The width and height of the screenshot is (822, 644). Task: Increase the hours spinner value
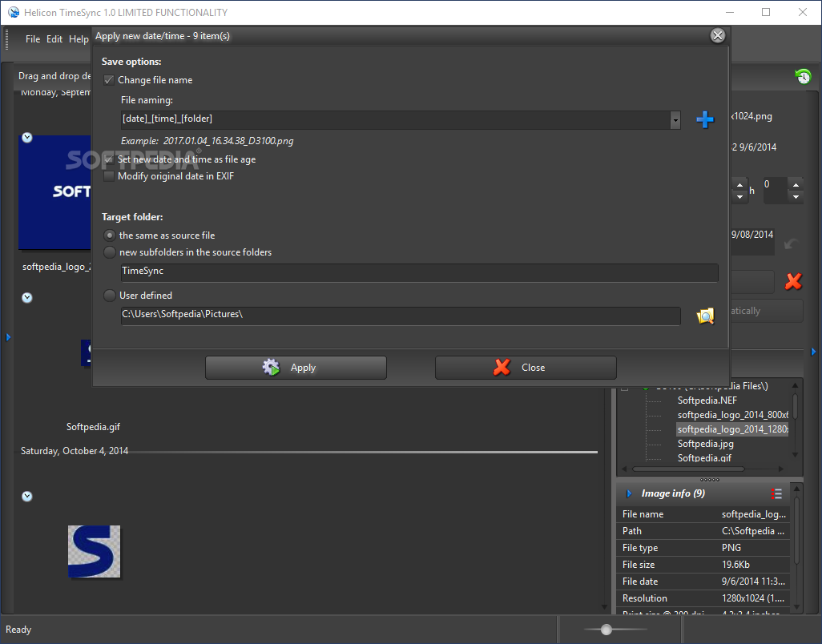(739, 184)
